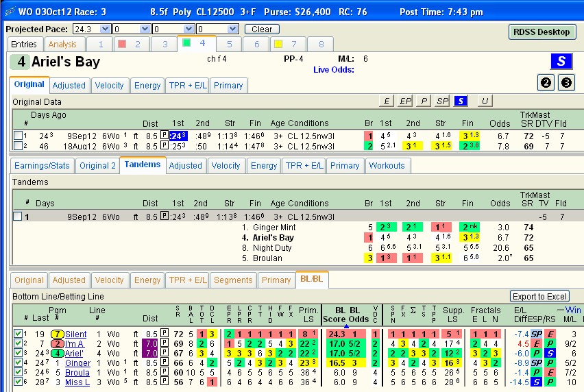Uncheck bottom line row 6 Miss L checkbox
The image size is (584, 392).
click(x=18, y=381)
